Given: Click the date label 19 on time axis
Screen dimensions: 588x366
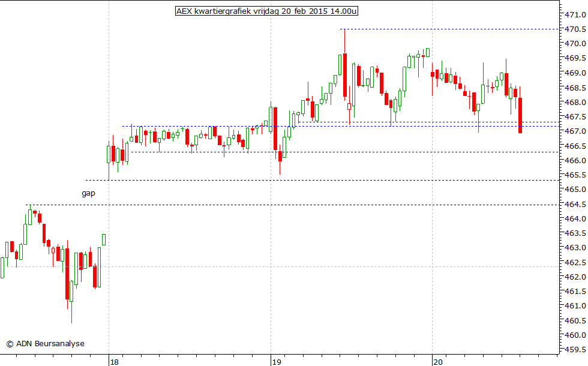Looking at the screenshot, I should click(277, 362).
